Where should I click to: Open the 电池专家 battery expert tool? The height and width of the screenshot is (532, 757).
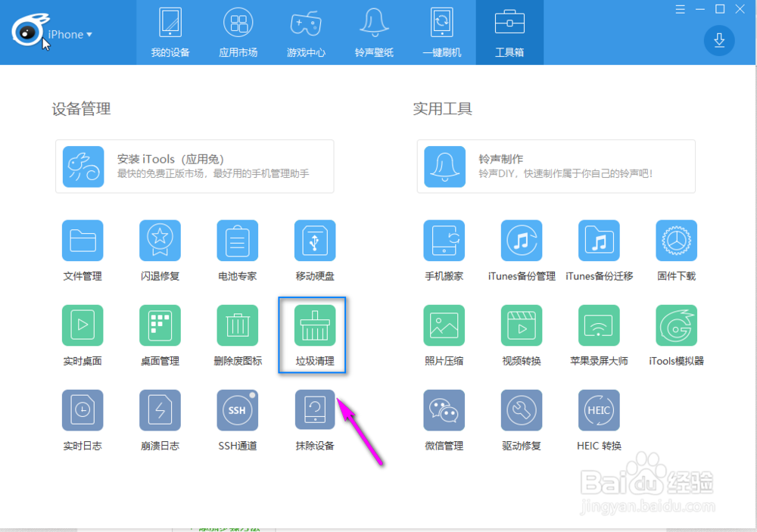[x=237, y=241]
